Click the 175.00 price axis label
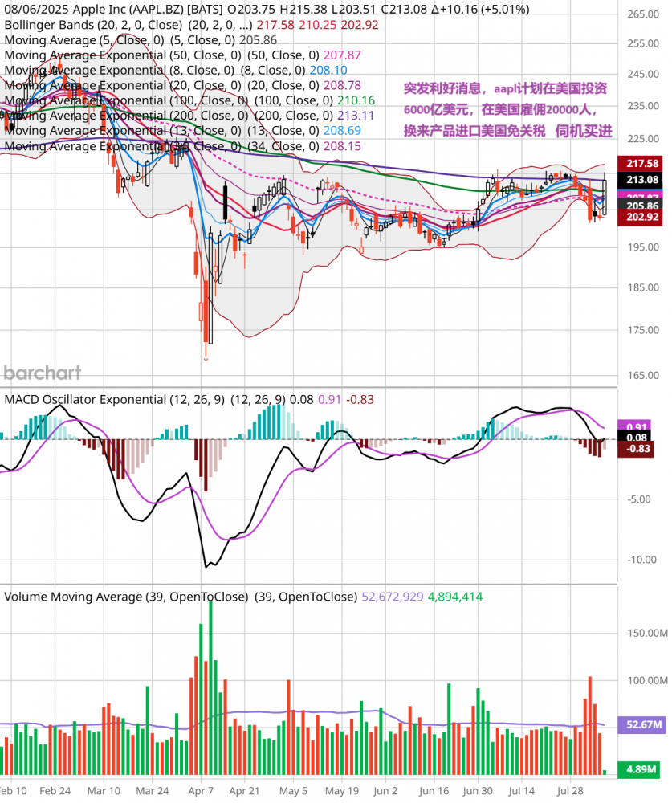 coord(643,330)
